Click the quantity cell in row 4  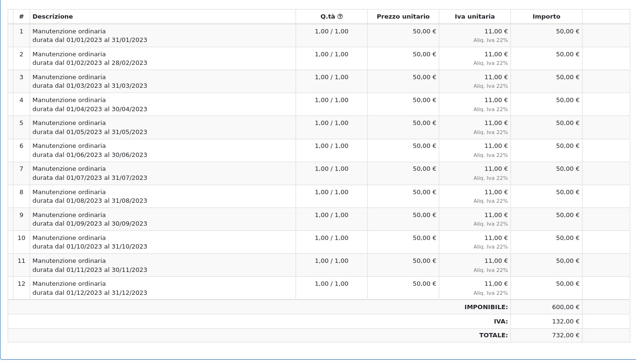click(331, 100)
